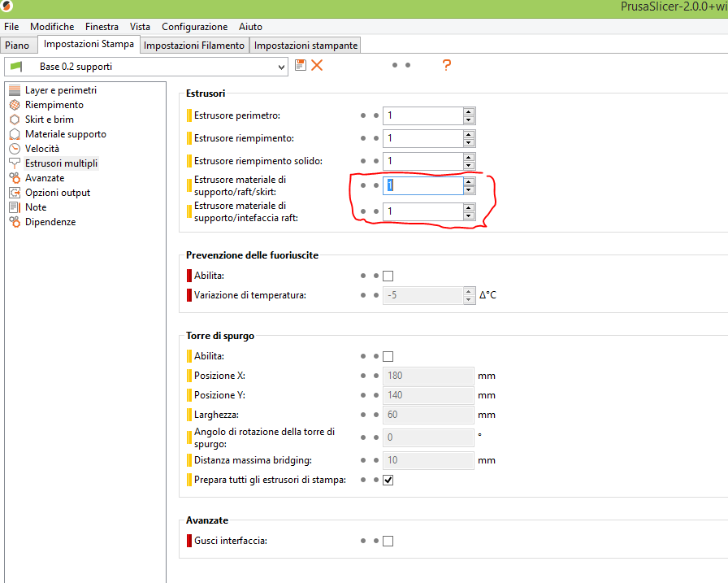
Task: Click the Estrusore materiale di supporto/interfaccia raft field
Action: 422,211
